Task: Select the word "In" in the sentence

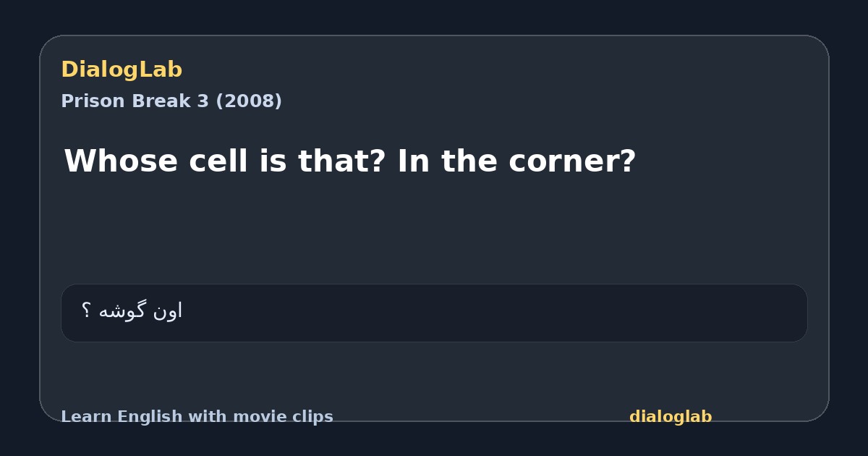Action: click(x=414, y=161)
